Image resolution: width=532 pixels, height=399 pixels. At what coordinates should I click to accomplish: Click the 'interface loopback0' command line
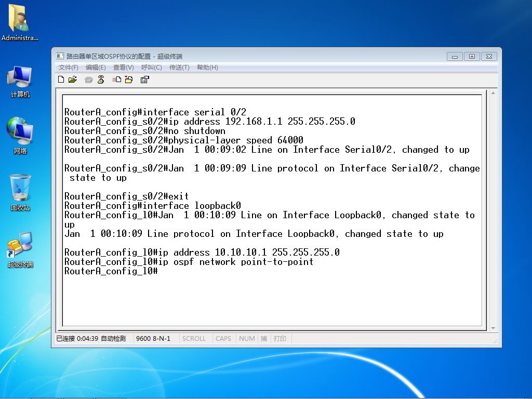pos(153,206)
